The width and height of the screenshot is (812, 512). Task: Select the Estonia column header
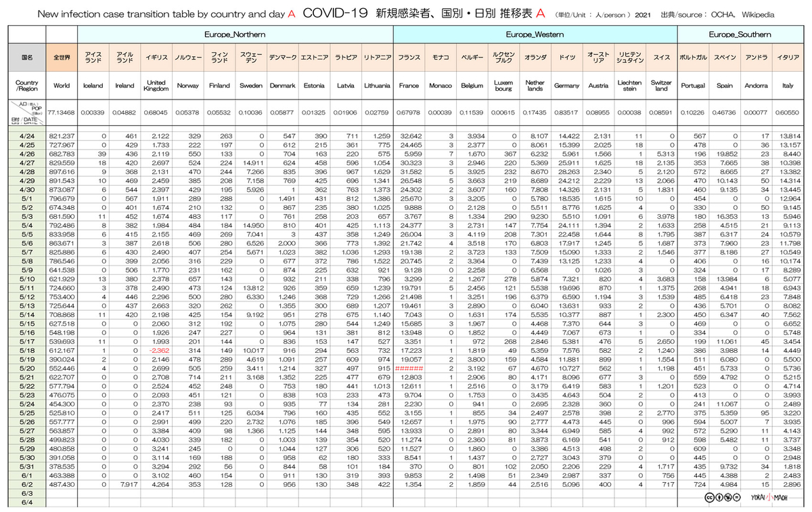(314, 86)
